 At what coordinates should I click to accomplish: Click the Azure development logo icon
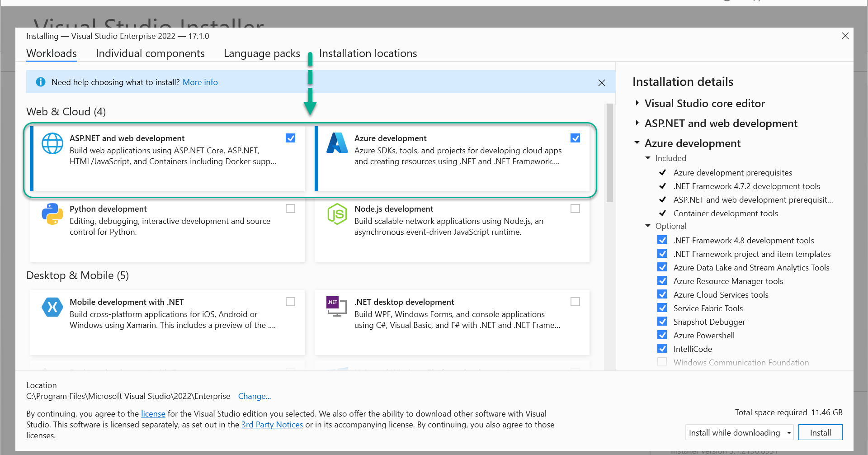[337, 143]
